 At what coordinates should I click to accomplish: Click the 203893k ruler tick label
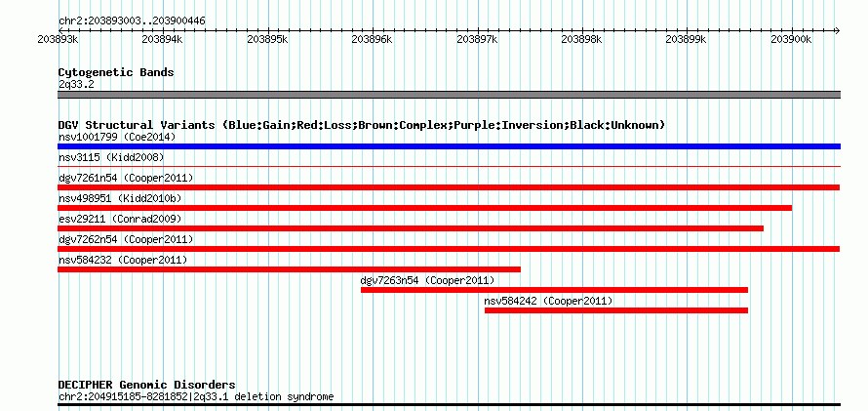tap(58, 39)
